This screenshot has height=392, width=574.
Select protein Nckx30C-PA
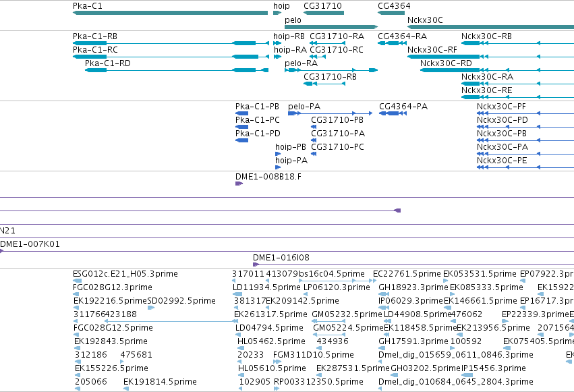coord(503,147)
